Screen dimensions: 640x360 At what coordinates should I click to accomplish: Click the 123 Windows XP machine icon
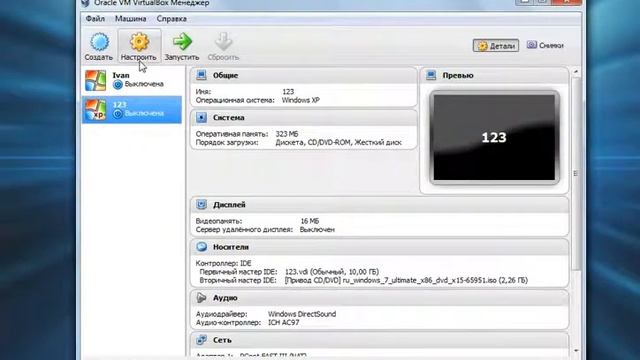96,109
